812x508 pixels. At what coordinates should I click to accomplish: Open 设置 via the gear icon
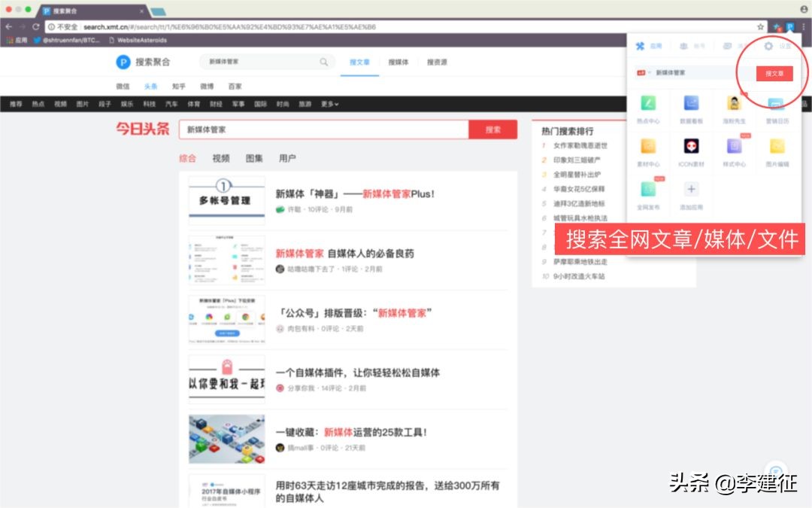768,46
